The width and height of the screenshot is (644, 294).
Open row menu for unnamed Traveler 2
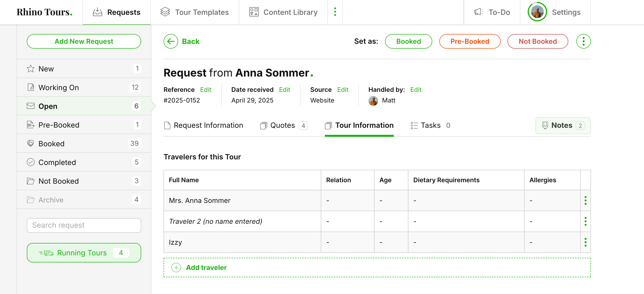[585, 221]
